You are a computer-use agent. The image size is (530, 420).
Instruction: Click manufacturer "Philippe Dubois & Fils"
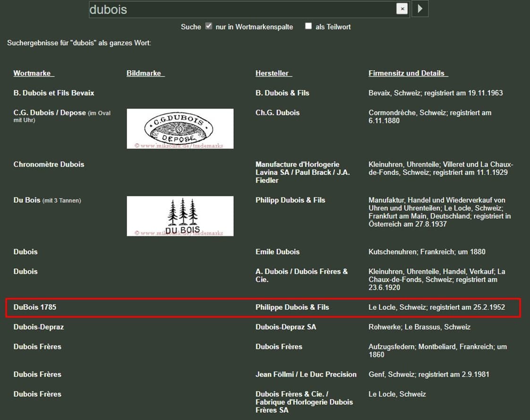tap(292, 308)
